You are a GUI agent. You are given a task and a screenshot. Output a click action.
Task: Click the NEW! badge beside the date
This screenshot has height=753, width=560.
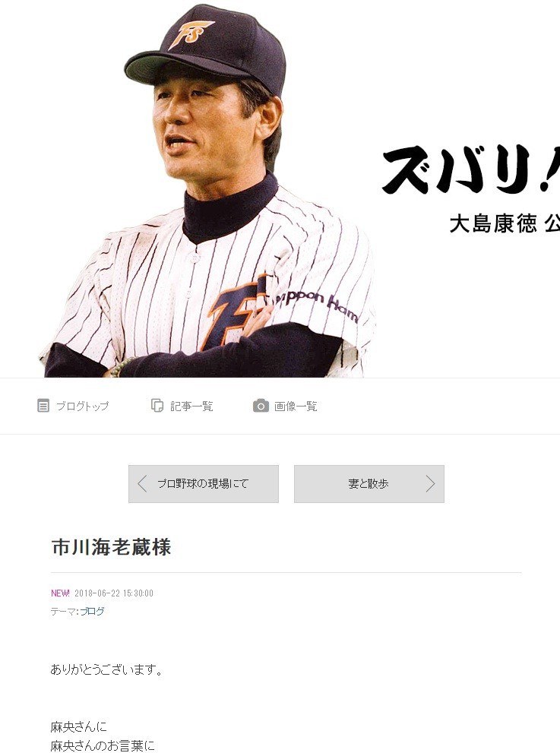pos(61,593)
